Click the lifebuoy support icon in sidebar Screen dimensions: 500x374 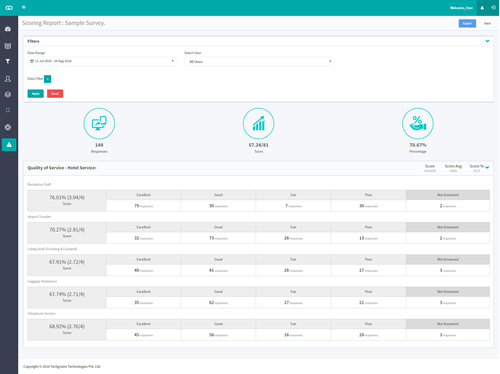[8, 127]
